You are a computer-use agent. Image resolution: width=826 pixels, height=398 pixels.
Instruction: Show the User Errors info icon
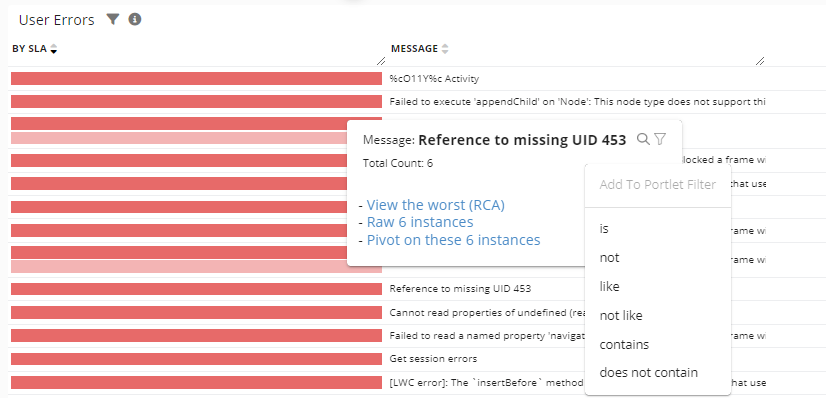click(x=135, y=19)
